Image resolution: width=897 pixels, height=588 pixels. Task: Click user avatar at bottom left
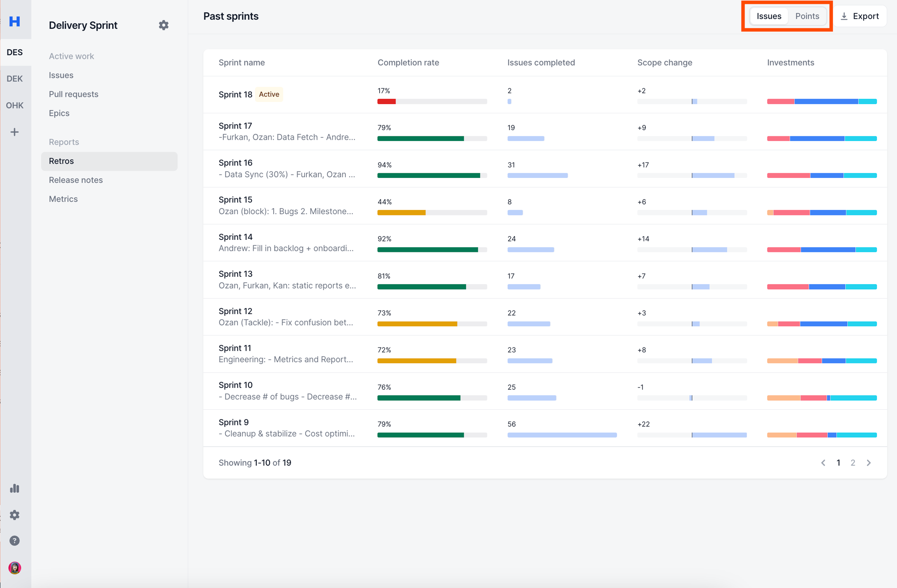click(x=15, y=568)
